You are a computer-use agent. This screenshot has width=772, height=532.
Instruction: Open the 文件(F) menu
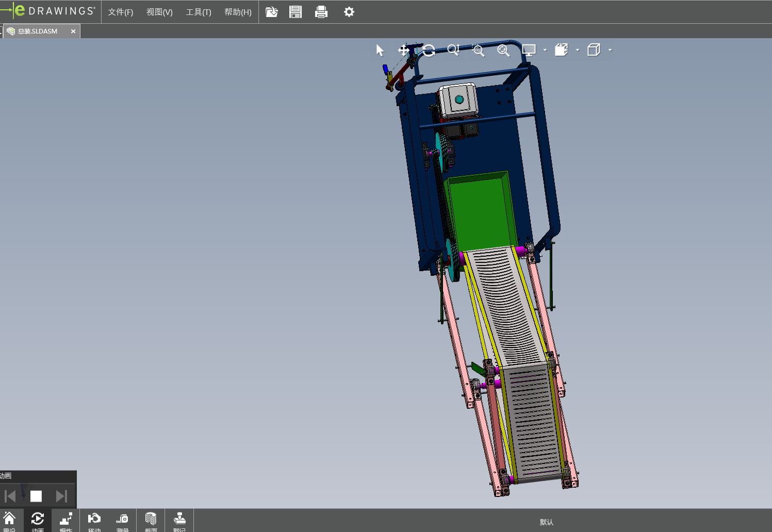[120, 12]
